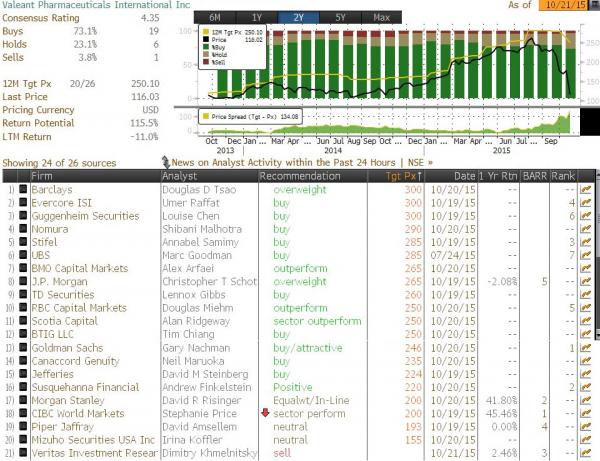This screenshot has width=600, height=461.
Task: Open chart icon for J.P. Morgan row
Action: point(585,282)
